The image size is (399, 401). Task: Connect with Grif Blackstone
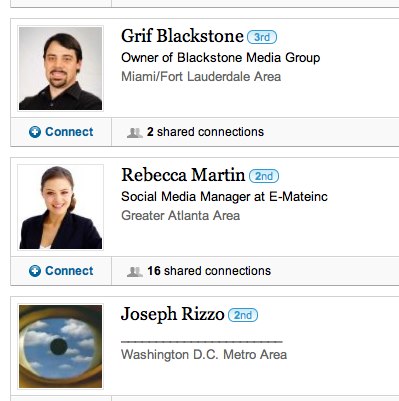coord(61,132)
